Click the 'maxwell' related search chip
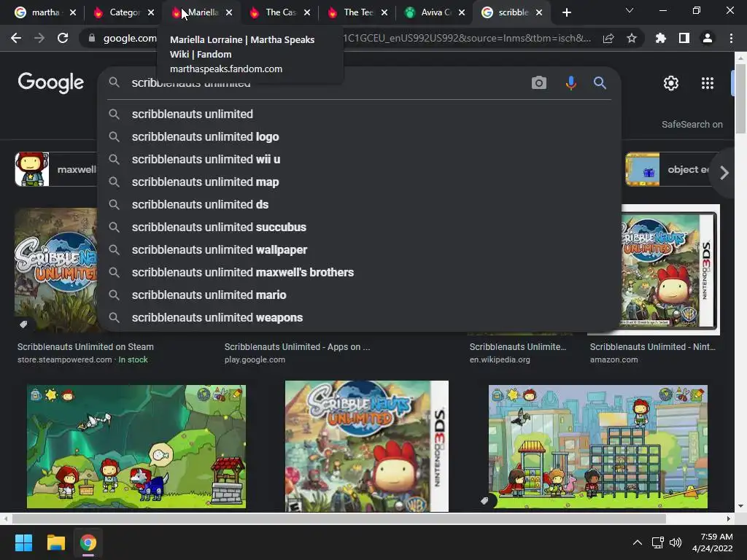This screenshot has width=747, height=560. click(56, 169)
